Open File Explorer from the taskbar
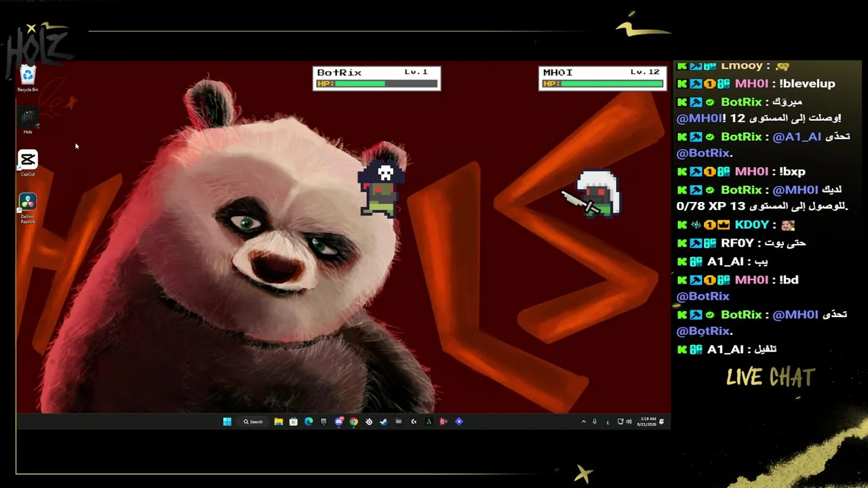The width and height of the screenshot is (868, 488). [279, 422]
